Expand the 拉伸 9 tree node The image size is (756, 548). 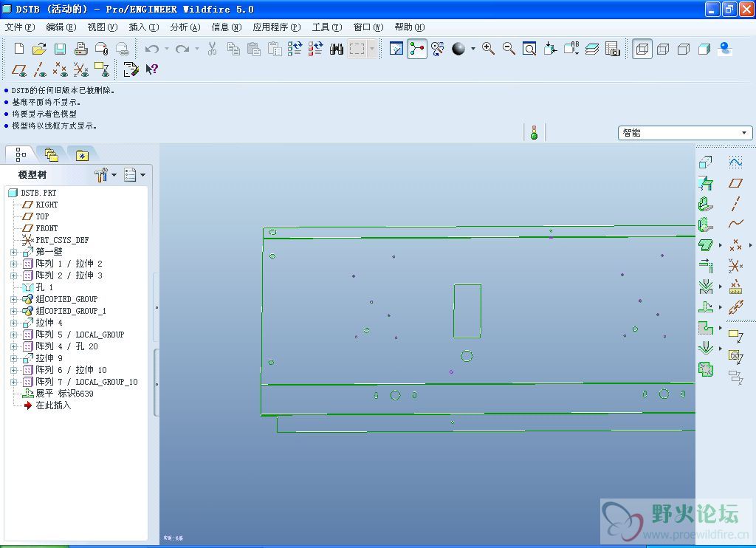(13, 358)
